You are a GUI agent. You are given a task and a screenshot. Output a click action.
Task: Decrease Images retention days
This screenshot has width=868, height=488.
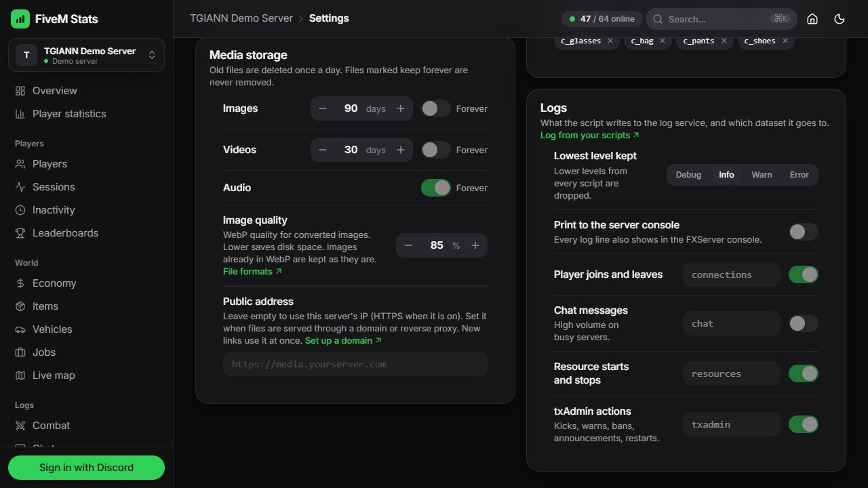pyautogui.click(x=323, y=108)
